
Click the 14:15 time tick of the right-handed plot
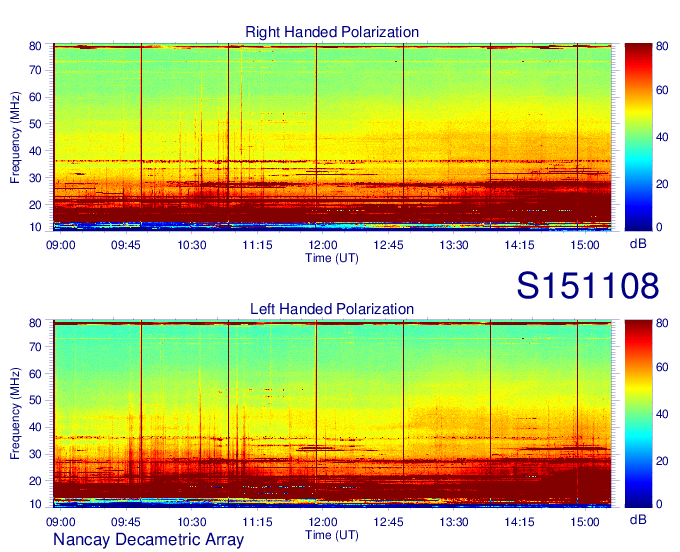519,245
